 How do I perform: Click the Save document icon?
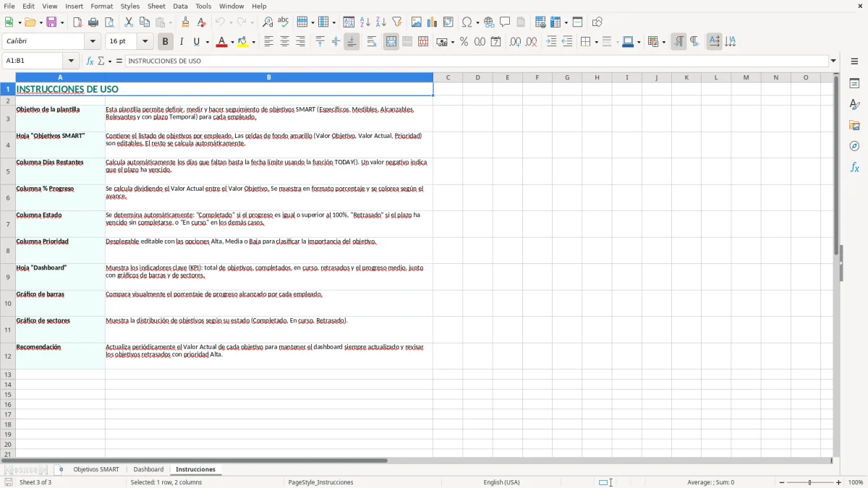[51, 22]
